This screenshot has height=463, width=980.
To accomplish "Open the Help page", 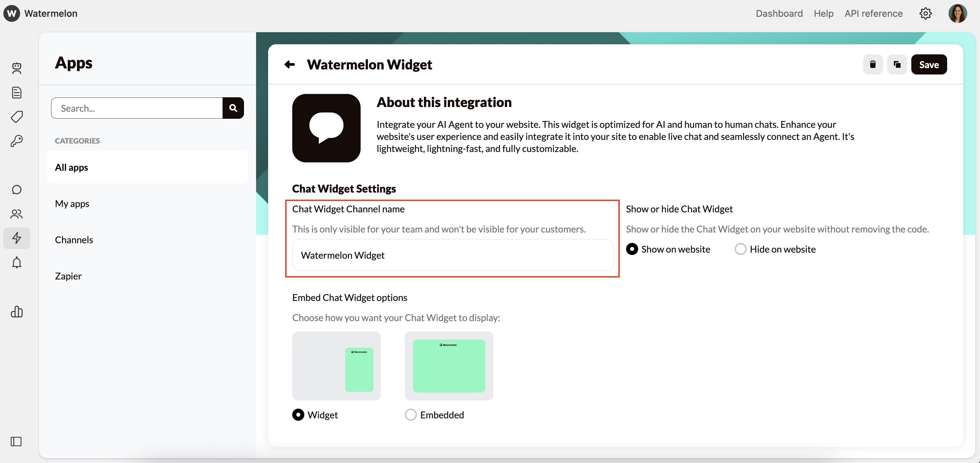I will (x=823, y=13).
